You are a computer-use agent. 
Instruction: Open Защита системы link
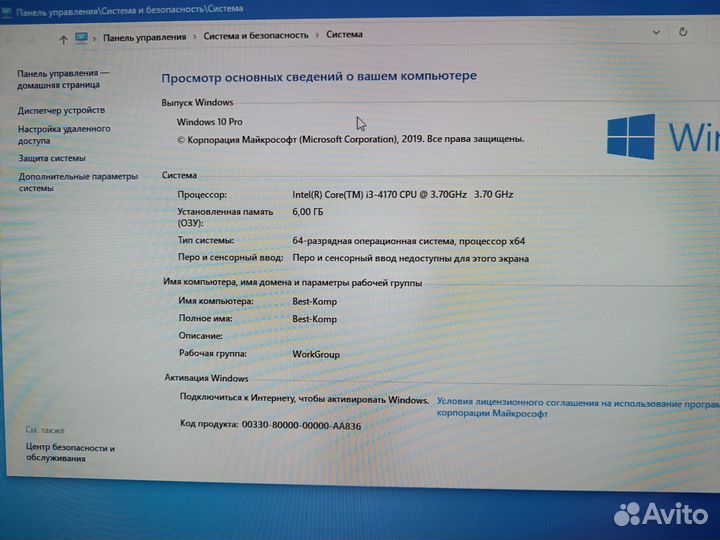tap(51, 158)
